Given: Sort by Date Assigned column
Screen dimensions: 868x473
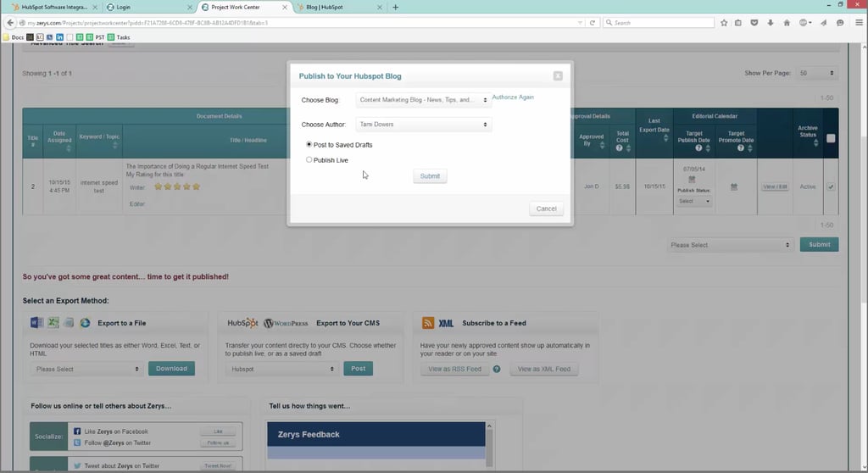Looking at the screenshot, I should [69, 148].
